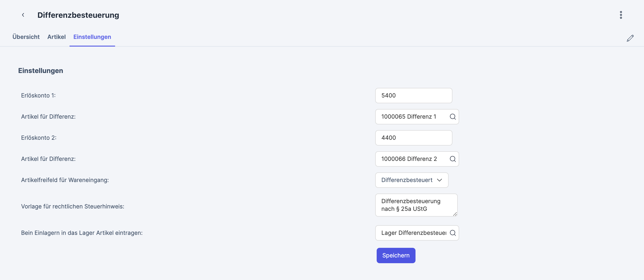
Task: Open the Artikel tab
Action: [x=57, y=37]
